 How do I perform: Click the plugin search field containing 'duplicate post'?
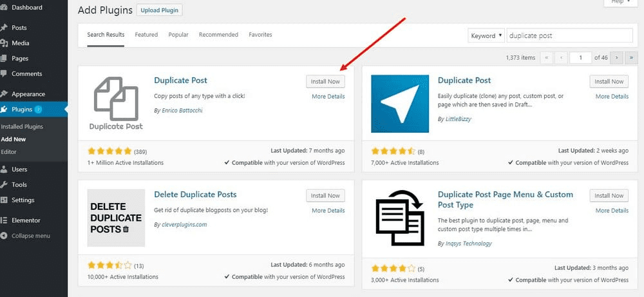pyautogui.click(x=570, y=35)
